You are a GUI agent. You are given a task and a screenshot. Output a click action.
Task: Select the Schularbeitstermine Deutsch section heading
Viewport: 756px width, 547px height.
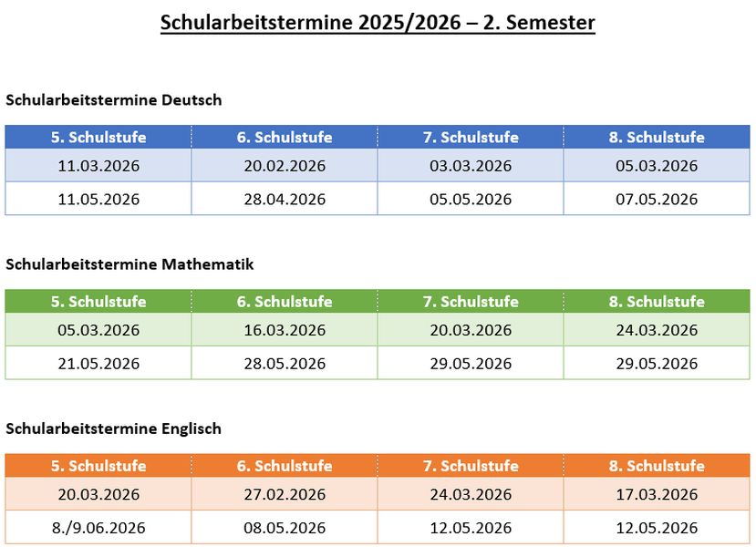114,99
